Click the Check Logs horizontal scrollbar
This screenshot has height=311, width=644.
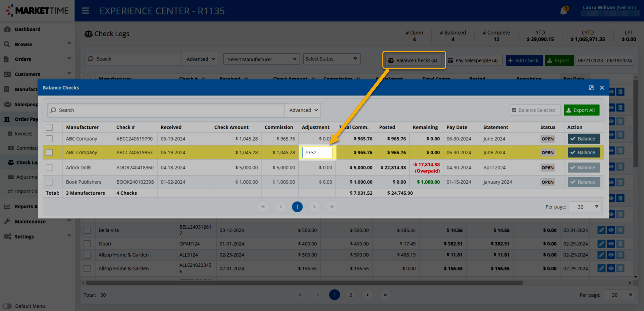click(304, 283)
